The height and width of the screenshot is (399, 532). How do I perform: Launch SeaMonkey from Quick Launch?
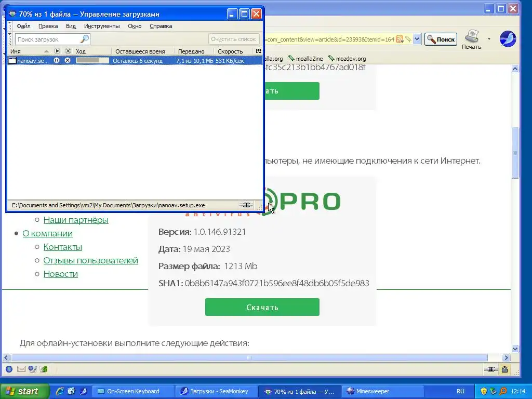(x=83, y=391)
